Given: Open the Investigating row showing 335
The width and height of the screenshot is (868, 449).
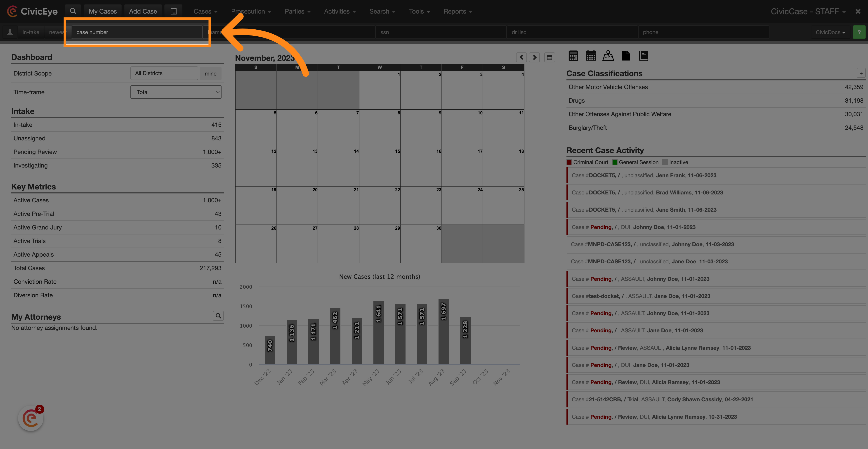Looking at the screenshot, I should (x=117, y=165).
